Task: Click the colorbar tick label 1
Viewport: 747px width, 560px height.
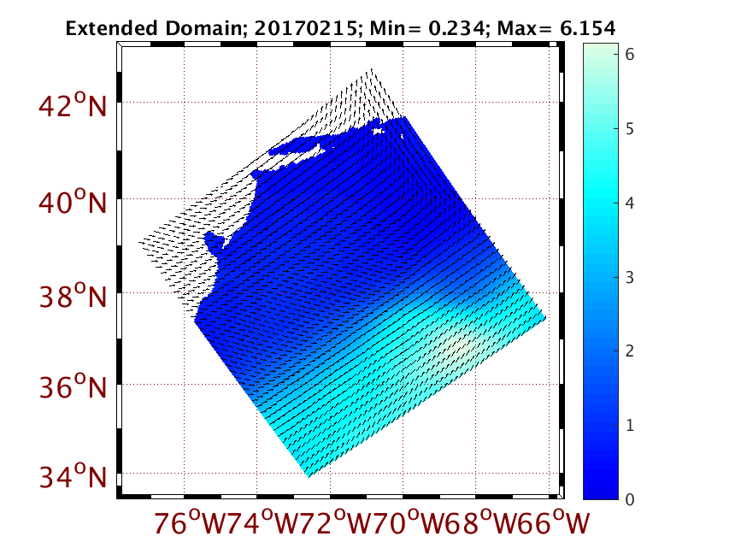Action: pyautogui.click(x=630, y=425)
